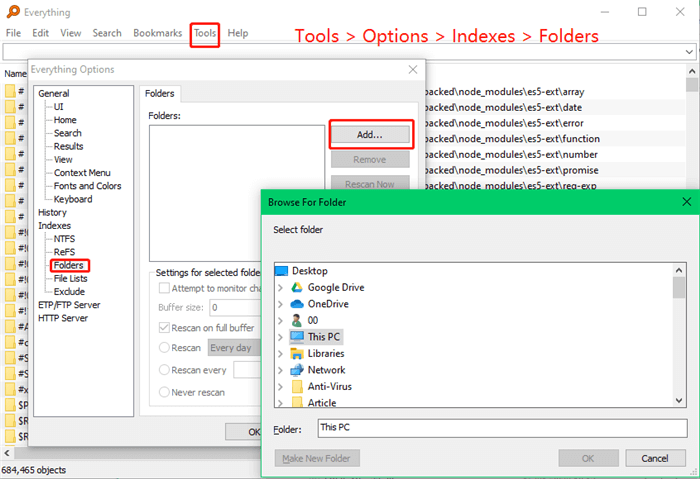Select Exclude in the options tree

pos(69,292)
